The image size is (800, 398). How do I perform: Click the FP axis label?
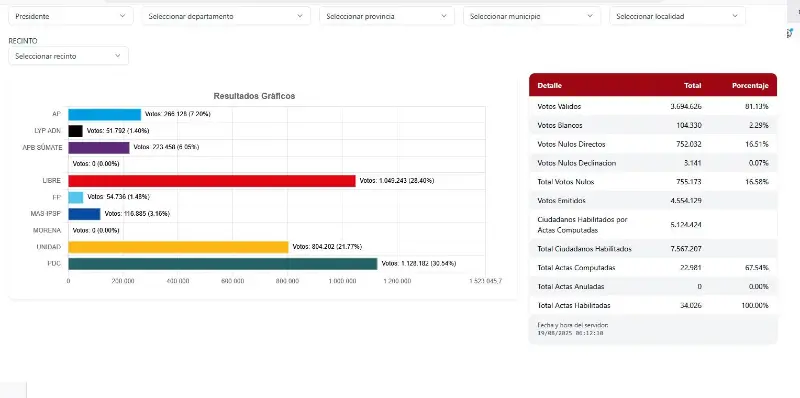tap(57, 197)
